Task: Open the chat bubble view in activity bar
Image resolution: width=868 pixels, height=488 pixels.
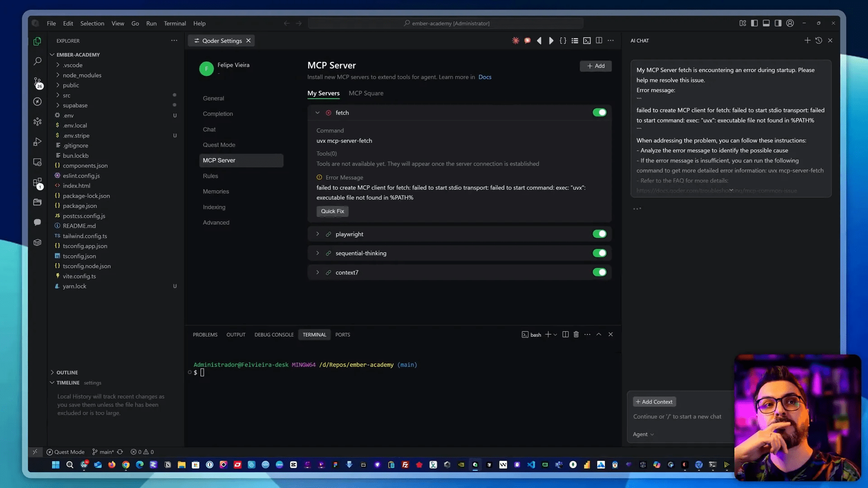Action: pyautogui.click(x=38, y=222)
